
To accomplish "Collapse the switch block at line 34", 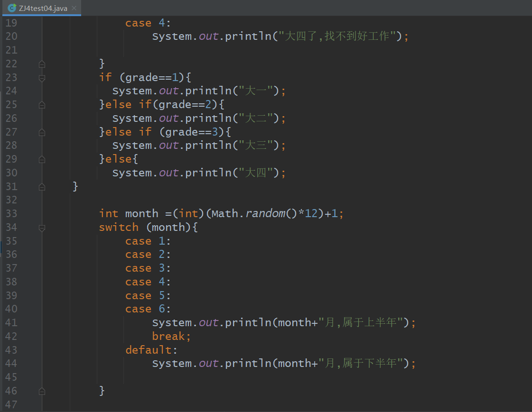I will 42,228.
